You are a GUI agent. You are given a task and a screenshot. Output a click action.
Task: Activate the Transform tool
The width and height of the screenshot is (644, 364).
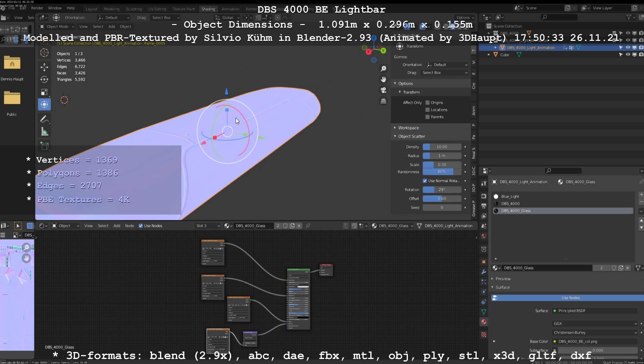(x=44, y=104)
